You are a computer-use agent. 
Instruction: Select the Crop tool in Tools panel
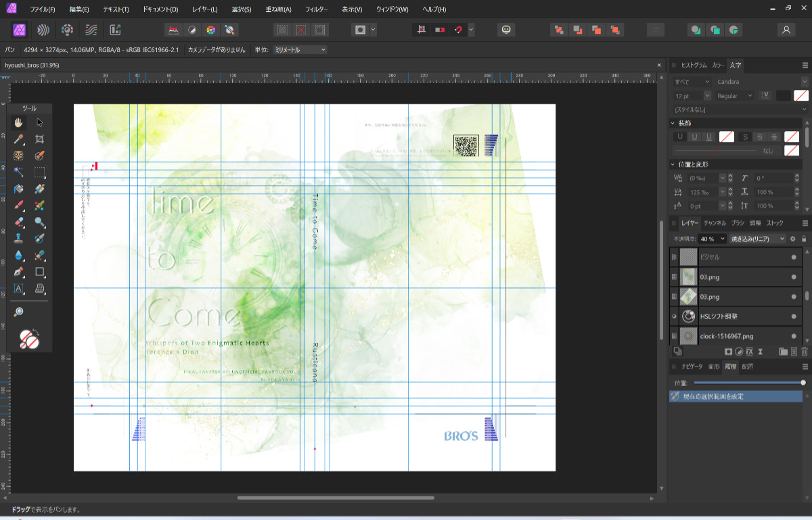point(40,139)
